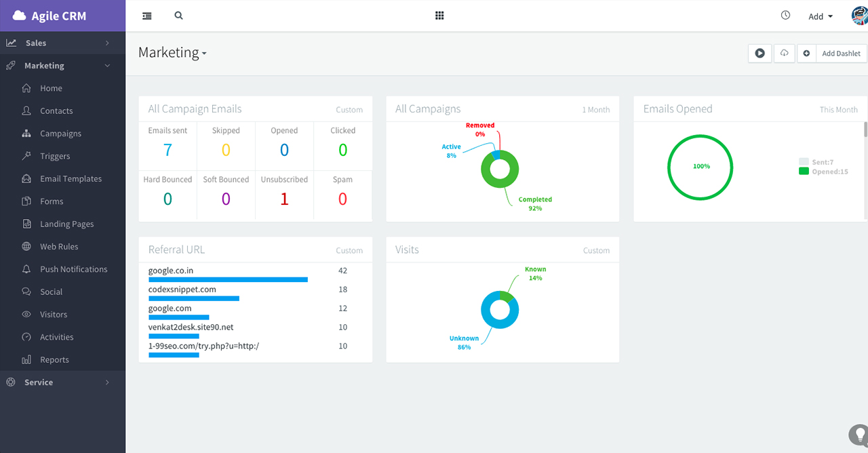Open the search tool in the top bar
The width and height of the screenshot is (868, 453).
click(x=178, y=15)
